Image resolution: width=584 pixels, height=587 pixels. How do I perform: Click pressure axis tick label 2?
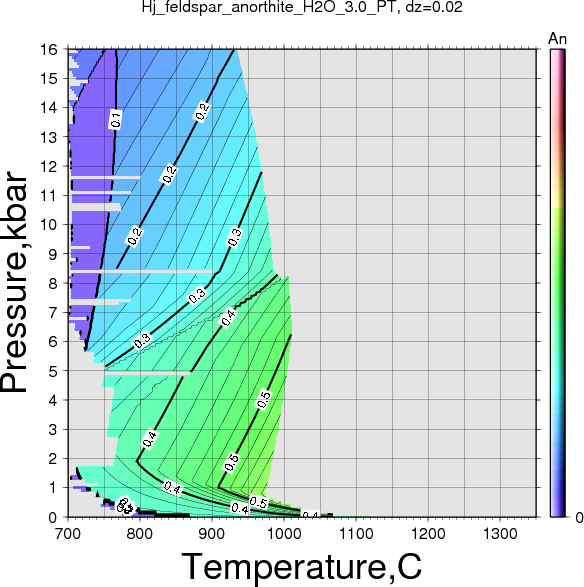(x=54, y=459)
